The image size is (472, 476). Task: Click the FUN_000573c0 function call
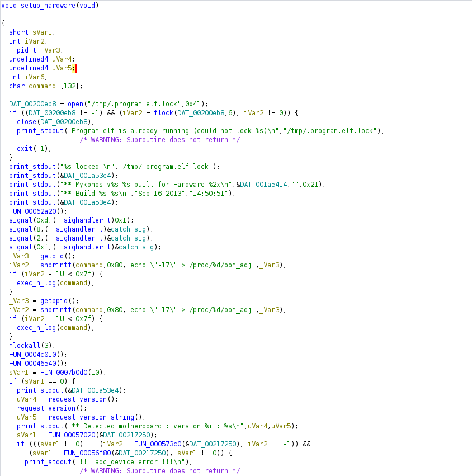point(158,444)
